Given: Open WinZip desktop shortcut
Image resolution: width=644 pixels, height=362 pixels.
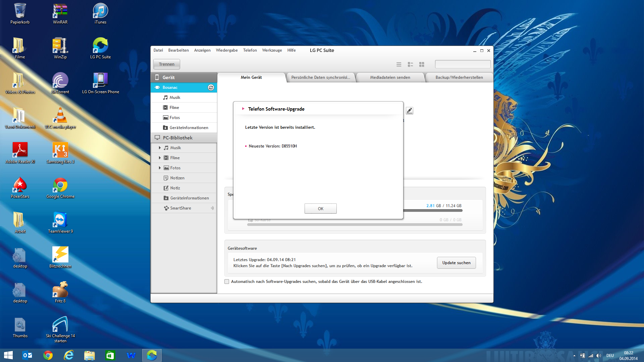Looking at the screenshot, I should (60, 49).
